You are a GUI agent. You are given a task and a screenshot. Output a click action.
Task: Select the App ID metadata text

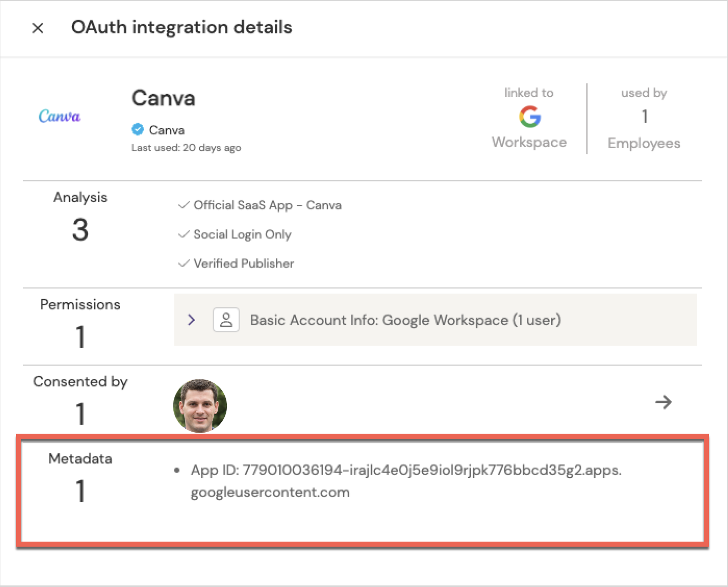pos(405,471)
